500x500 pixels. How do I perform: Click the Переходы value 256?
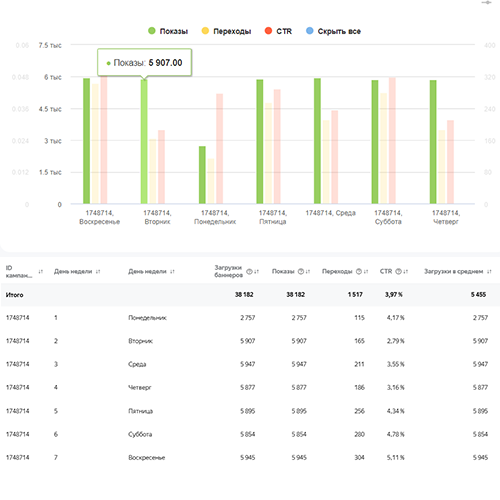pos(359,411)
